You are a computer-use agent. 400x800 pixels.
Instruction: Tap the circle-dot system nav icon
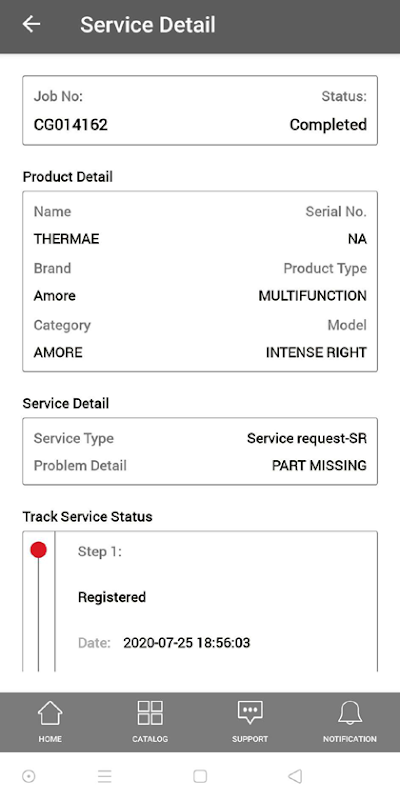click(x=29, y=776)
